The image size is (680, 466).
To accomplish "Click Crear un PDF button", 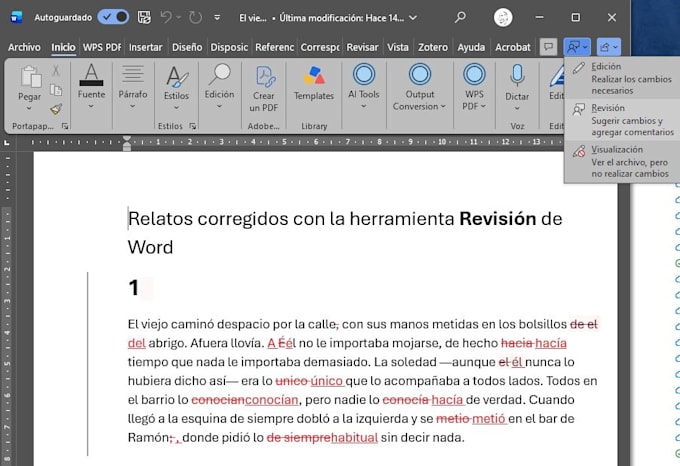I will pos(264,88).
